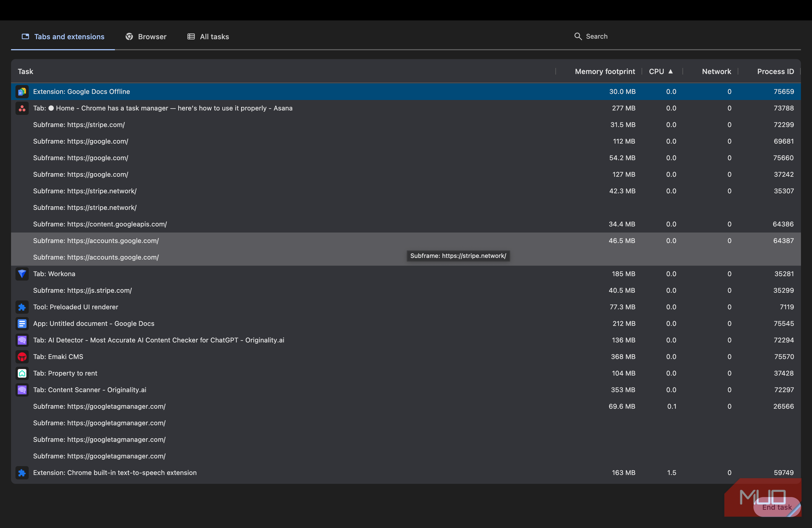Click process ID 7119

(787, 307)
